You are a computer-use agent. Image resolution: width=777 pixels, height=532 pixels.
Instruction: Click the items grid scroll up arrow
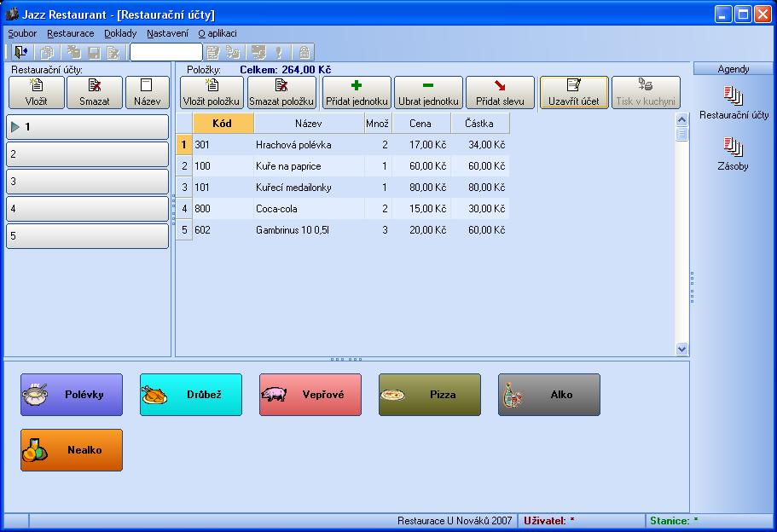click(x=681, y=120)
